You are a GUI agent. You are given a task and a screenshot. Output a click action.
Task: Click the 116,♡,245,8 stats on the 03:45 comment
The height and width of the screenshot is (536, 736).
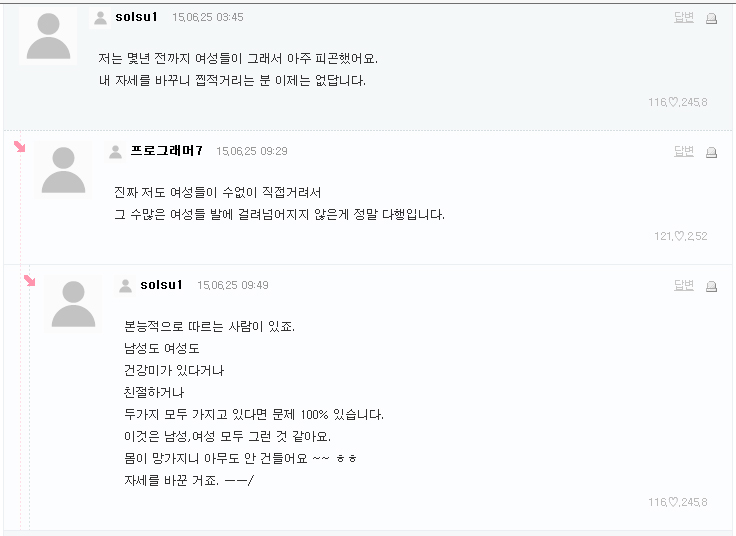[677, 102]
